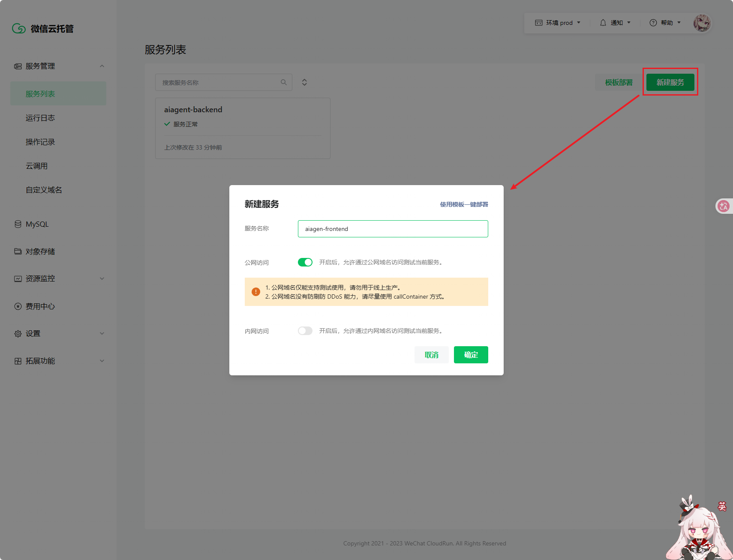Image resolution: width=733 pixels, height=560 pixels.
Task: Click the 使用模板一键部署 link
Action: pos(464,204)
